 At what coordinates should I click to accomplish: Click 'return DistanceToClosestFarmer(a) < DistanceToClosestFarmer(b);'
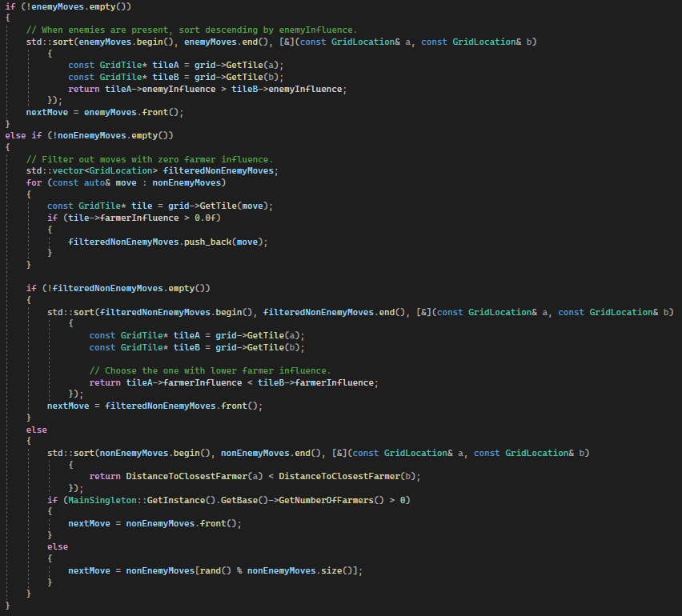point(255,477)
